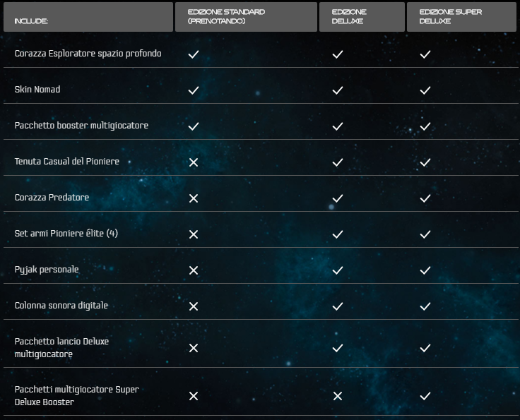Click the Include: header cell
The height and width of the screenshot is (420, 520).
point(88,17)
